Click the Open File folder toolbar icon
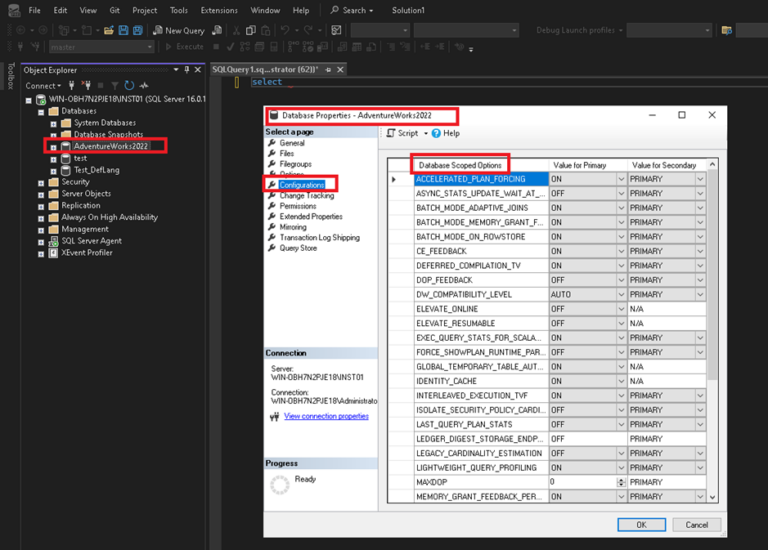The image size is (768, 550). [109, 30]
